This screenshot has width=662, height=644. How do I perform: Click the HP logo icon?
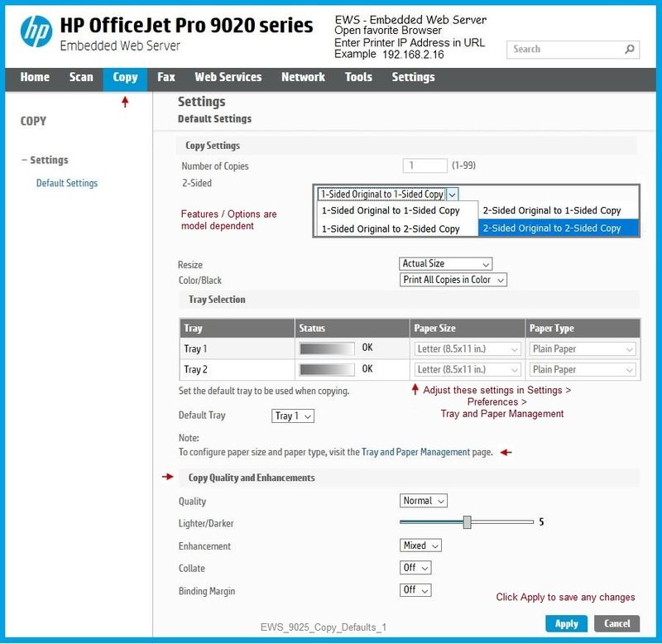pos(36,31)
